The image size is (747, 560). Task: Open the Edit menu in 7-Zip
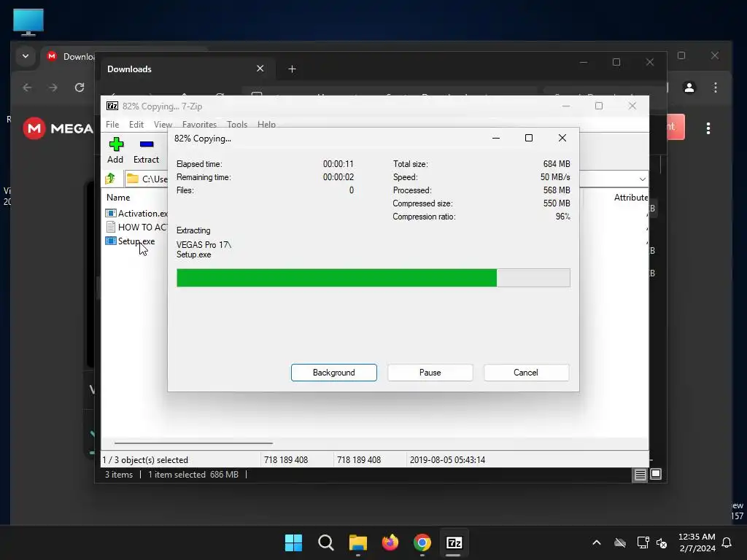(136, 124)
